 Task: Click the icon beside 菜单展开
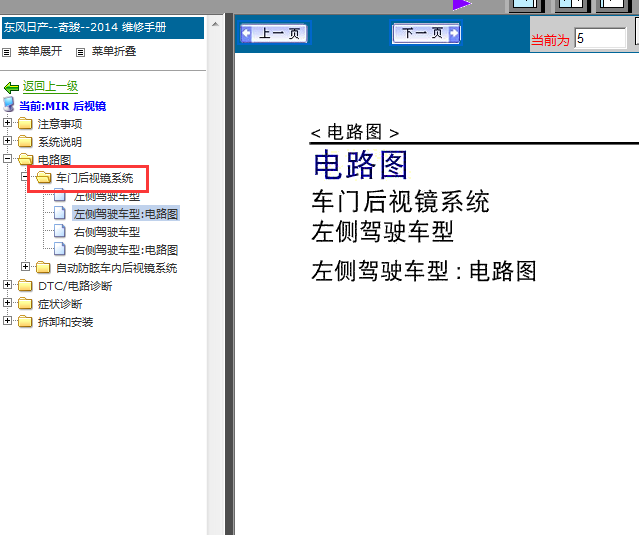7,53
